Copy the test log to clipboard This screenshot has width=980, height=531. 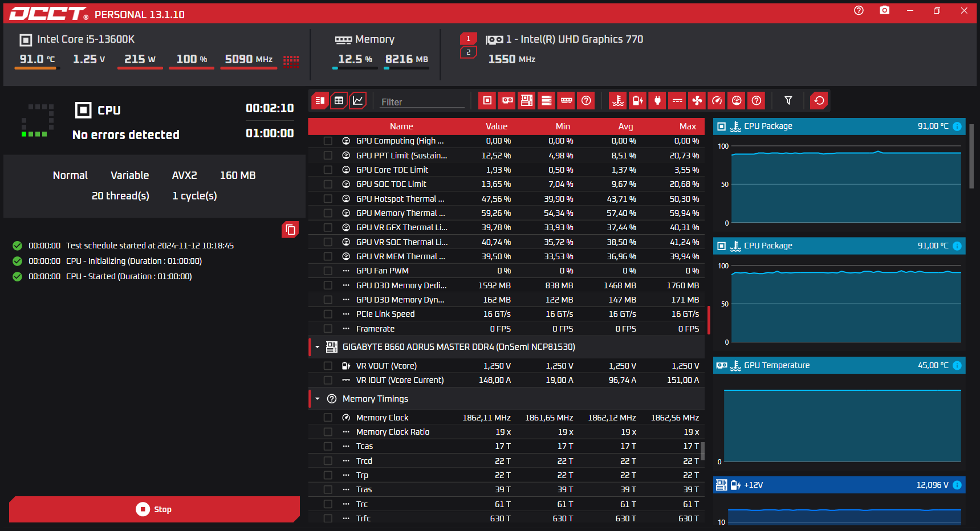click(290, 230)
